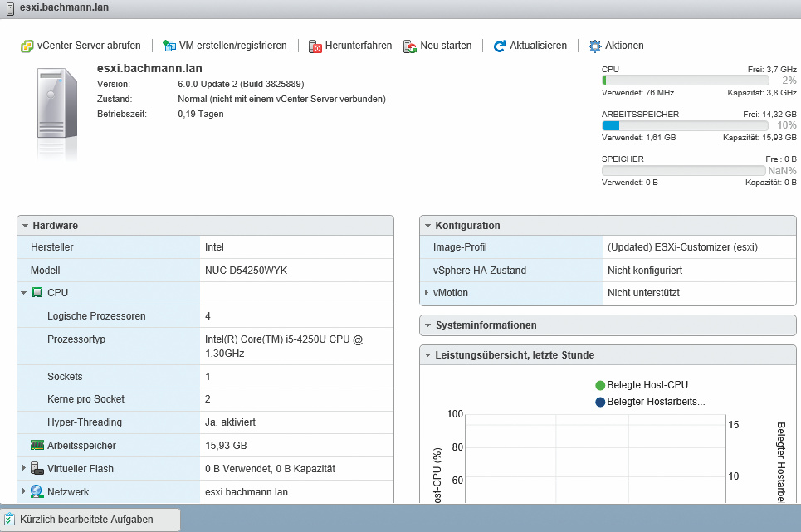Expand the Netzwerk row

coord(23,491)
